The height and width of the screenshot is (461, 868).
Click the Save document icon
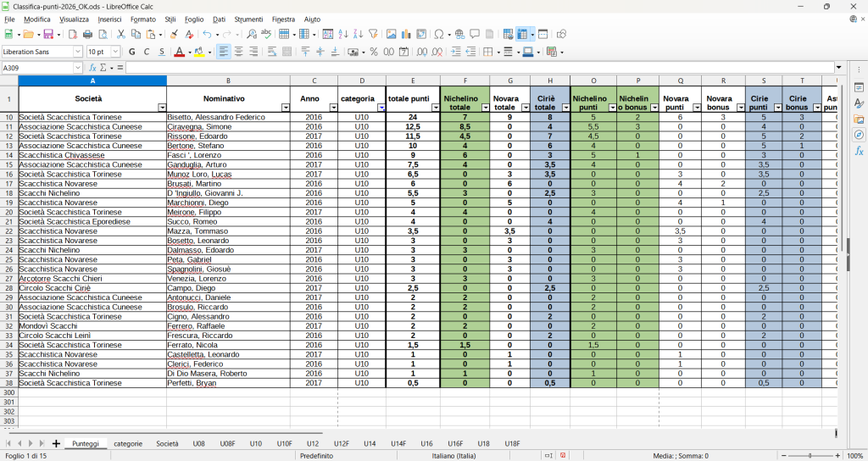point(48,34)
